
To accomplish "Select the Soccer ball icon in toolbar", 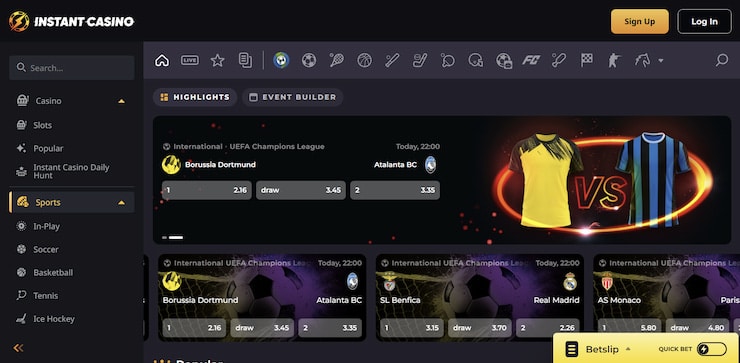I will tap(309, 60).
